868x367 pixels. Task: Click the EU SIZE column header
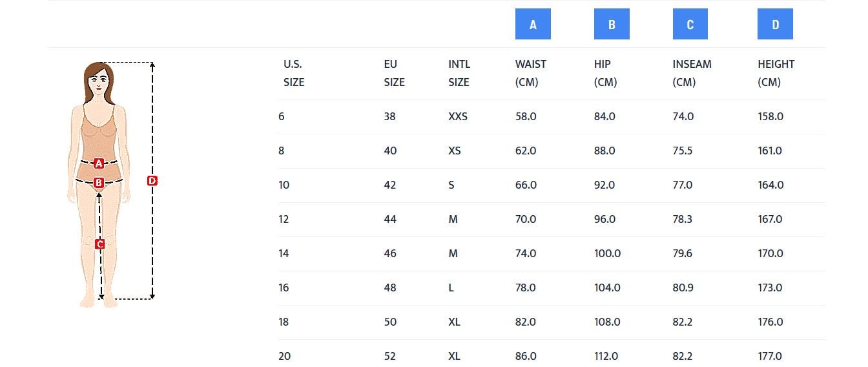coord(394,73)
